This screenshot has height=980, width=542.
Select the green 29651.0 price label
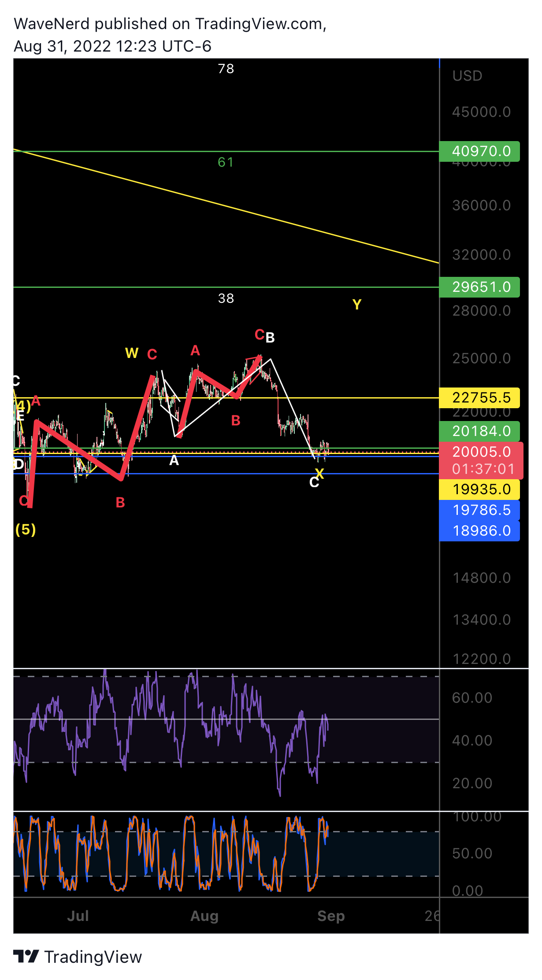(x=479, y=287)
